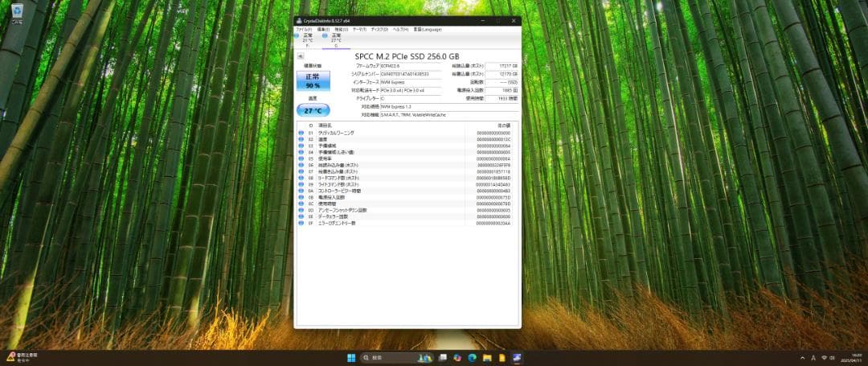Screen dimensions: 868x366
Task: Open the 言語(Language) menu
Action: point(427,29)
